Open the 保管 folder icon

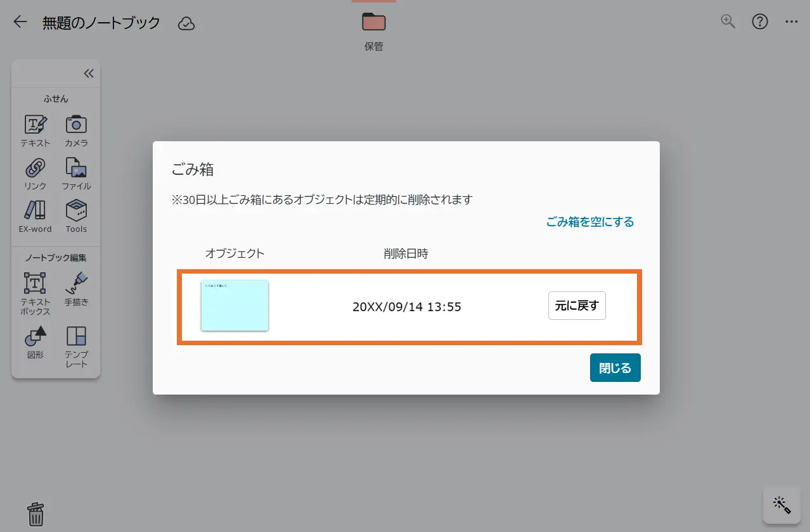[x=374, y=22]
